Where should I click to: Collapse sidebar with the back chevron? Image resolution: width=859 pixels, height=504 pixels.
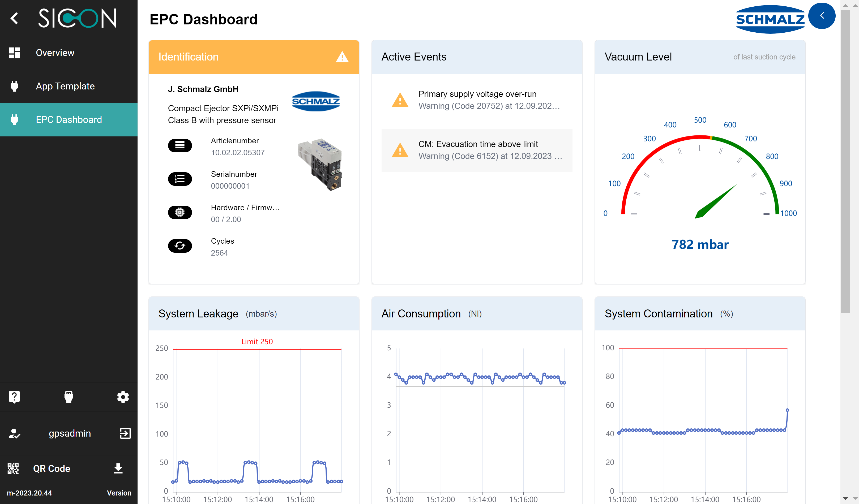pos(14,18)
